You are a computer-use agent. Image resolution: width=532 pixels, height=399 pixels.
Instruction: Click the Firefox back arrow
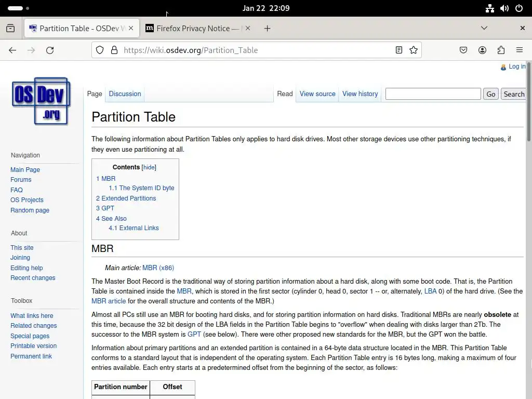[x=12, y=50]
